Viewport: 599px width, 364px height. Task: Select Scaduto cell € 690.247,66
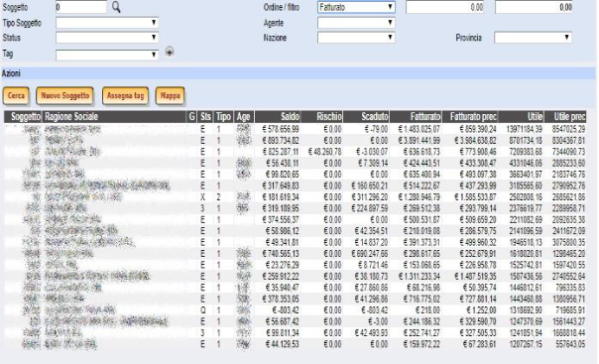click(369, 254)
